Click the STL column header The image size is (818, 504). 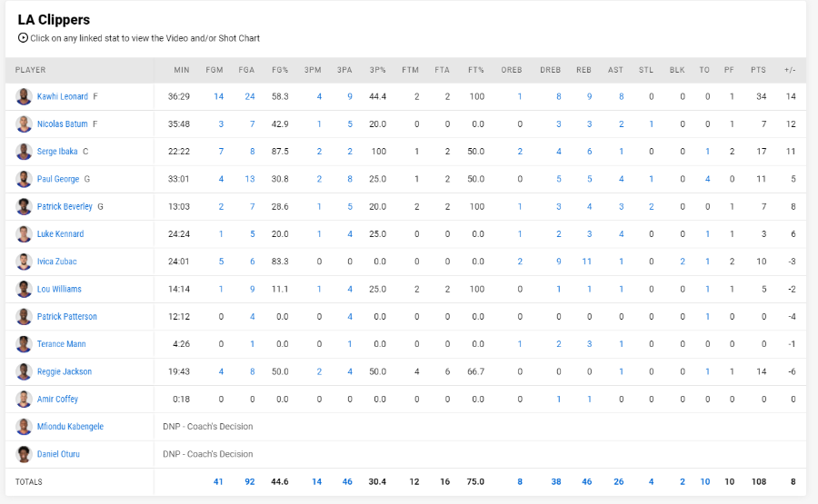(x=646, y=70)
